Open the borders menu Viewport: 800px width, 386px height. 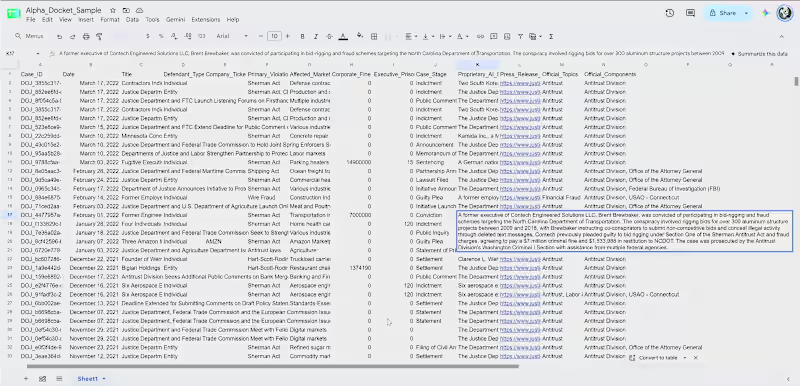click(x=374, y=37)
